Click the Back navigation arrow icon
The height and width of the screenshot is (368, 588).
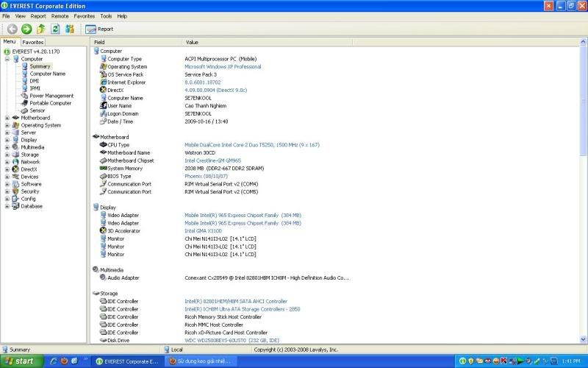[x=12, y=29]
